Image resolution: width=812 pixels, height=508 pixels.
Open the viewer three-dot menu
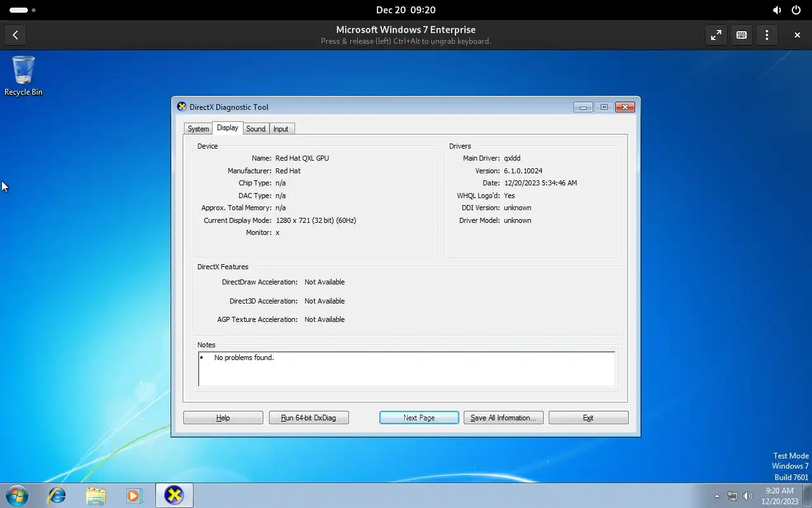coord(767,35)
